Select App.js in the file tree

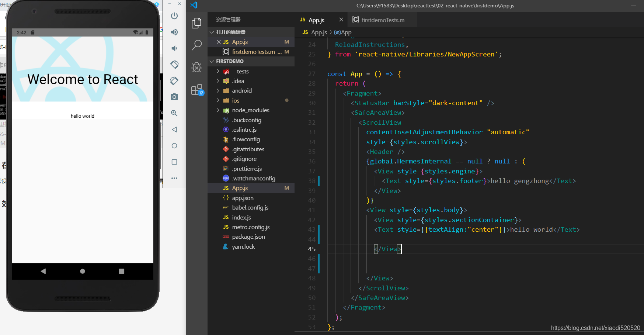[x=251, y=188]
